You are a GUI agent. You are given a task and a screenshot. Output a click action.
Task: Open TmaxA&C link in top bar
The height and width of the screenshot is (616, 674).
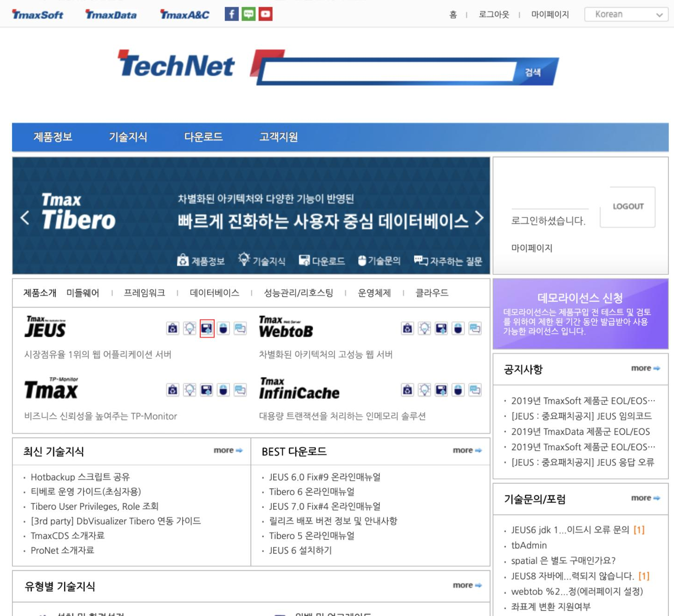click(185, 14)
